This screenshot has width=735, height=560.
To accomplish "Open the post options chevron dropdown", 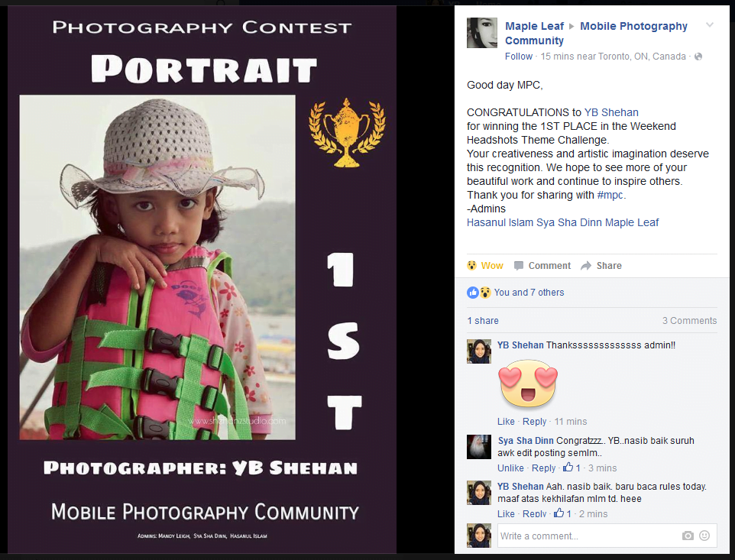I will 710,25.
